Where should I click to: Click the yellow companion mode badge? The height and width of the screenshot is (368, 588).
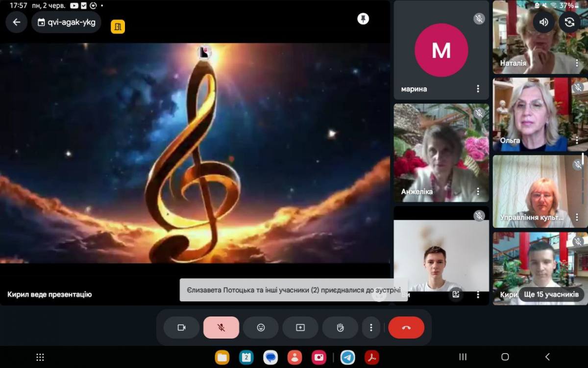(x=118, y=26)
